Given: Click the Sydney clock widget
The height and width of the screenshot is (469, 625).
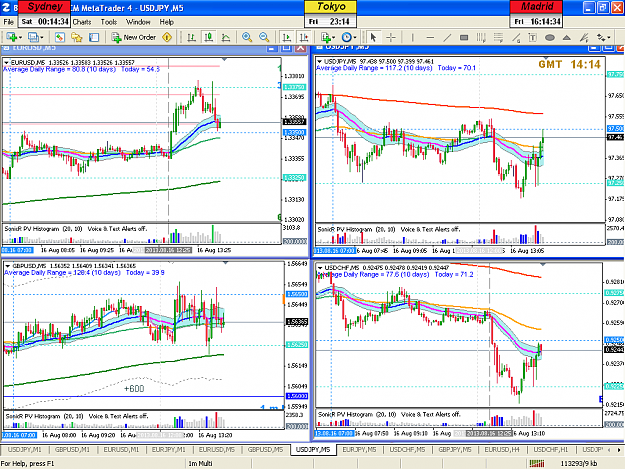Looking at the screenshot, I should (x=44, y=14).
